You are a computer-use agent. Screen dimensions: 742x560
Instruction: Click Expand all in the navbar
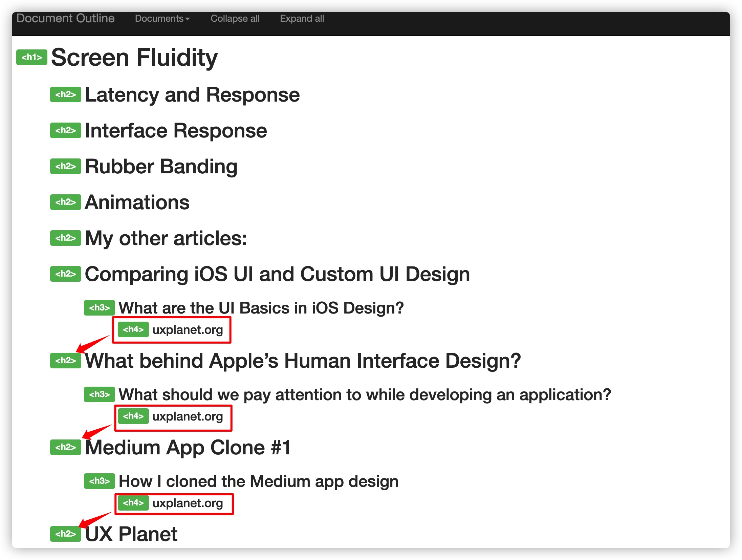coord(302,18)
